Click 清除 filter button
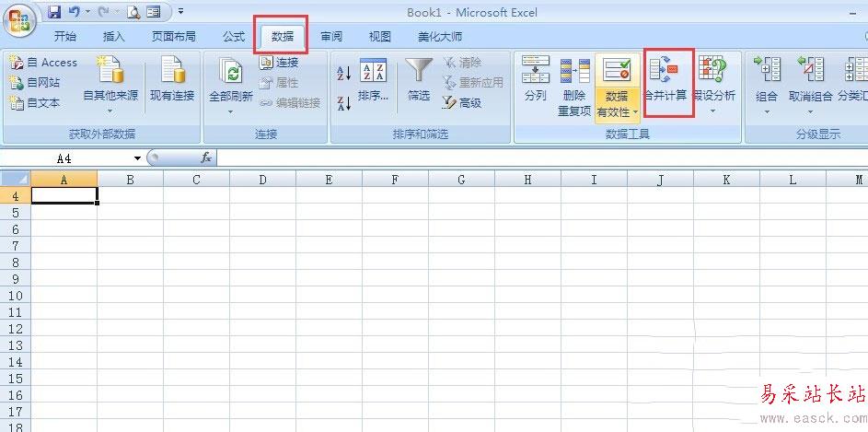 point(462,63)
